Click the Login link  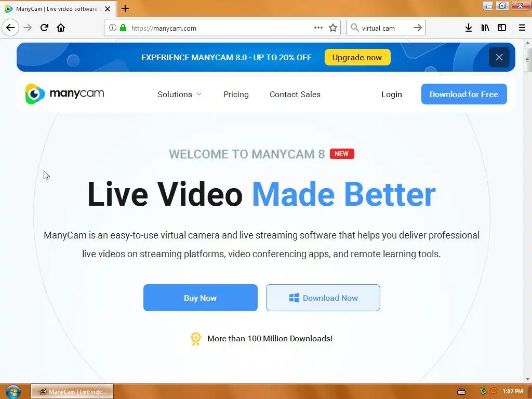pos(392,95)
